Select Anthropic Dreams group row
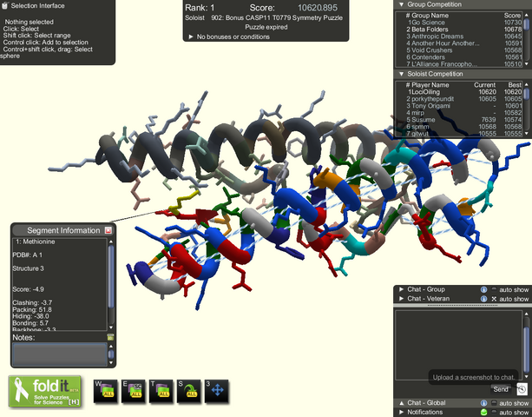The height and width of the screenshot is (417, 532). [463, 36]
